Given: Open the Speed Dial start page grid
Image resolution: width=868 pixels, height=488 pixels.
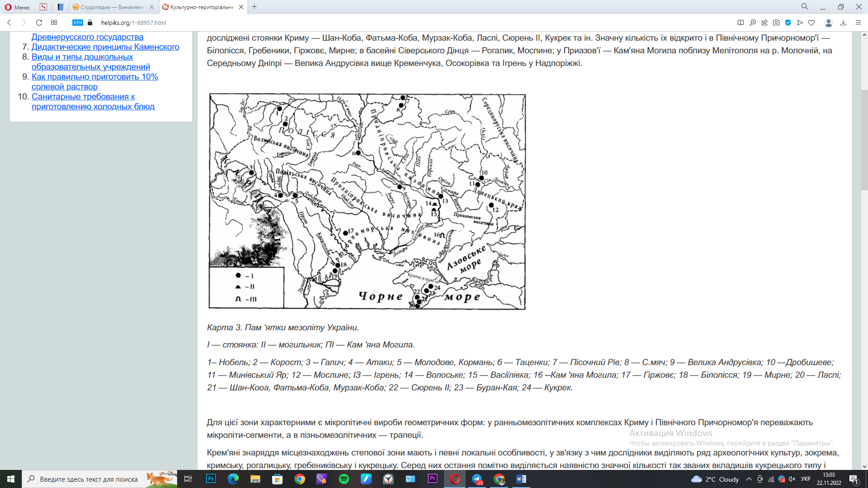Looking at the screenshot, I should coord(54,23).
